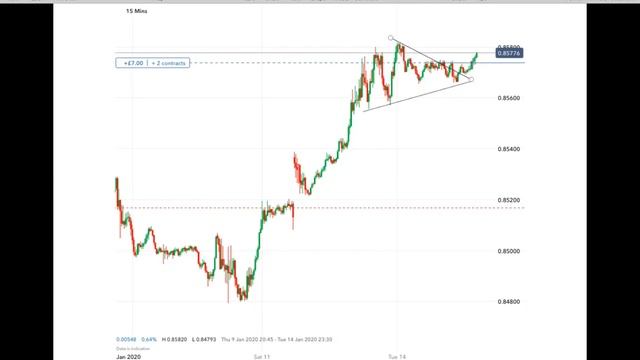Click the + 2 contracts position tag

coord(168,63)
